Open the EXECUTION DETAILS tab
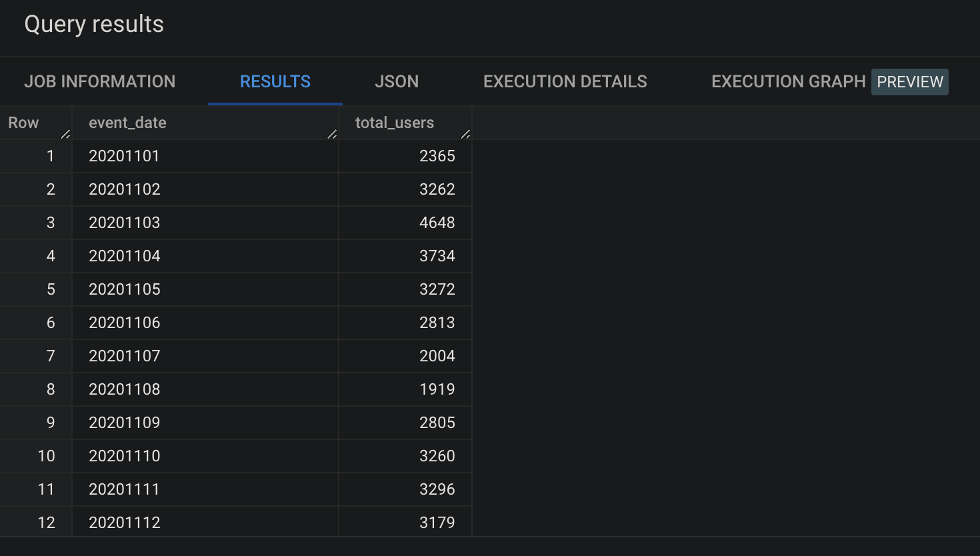980x556 pixels. coord(565,81)
